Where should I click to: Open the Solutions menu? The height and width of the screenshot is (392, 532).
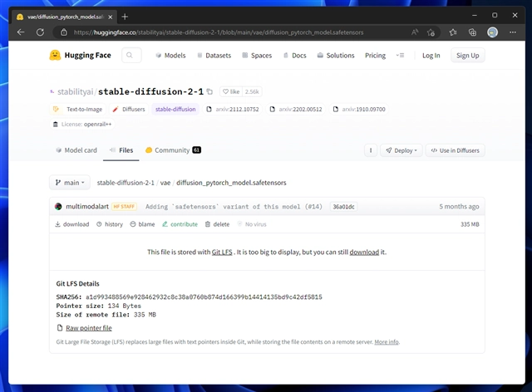336,56
